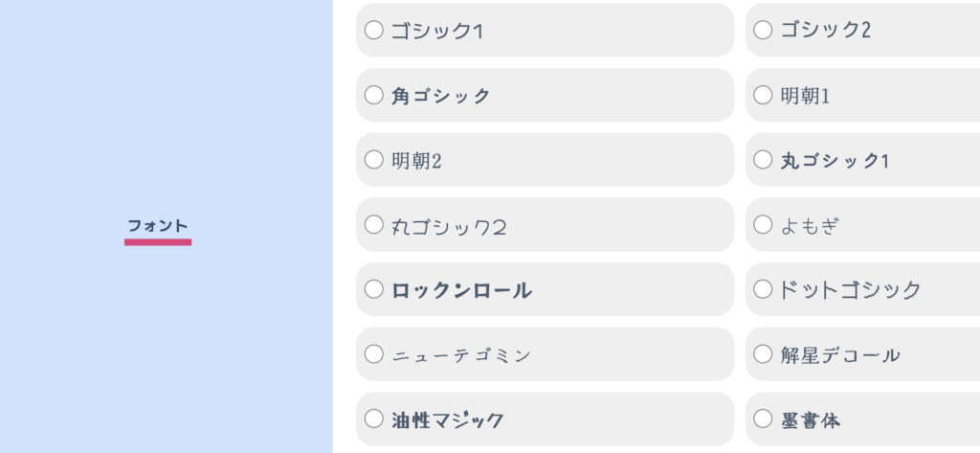Choose the 丸ゴシック2 font radio button
Screen dimensions: 980x453
[373, 225]
